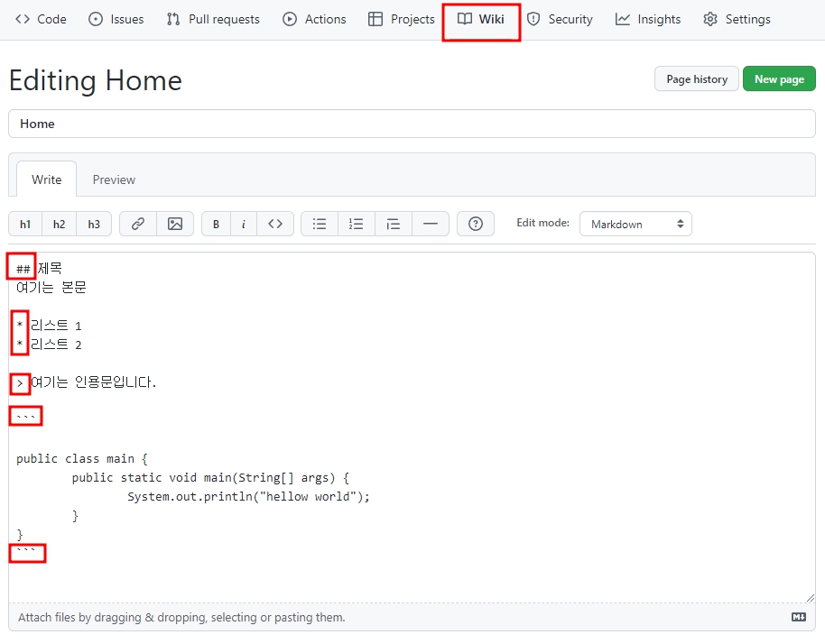
Task: Apply italic formatting with the i icon
Action: 243,224
